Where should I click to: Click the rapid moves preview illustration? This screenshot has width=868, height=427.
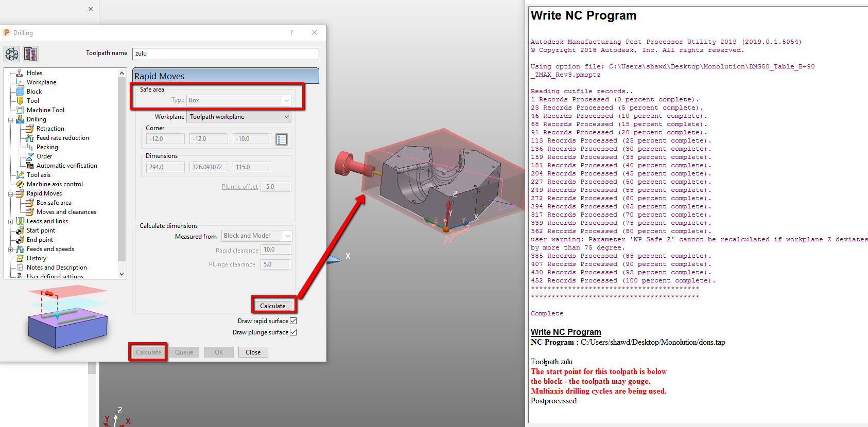point(67,316)
